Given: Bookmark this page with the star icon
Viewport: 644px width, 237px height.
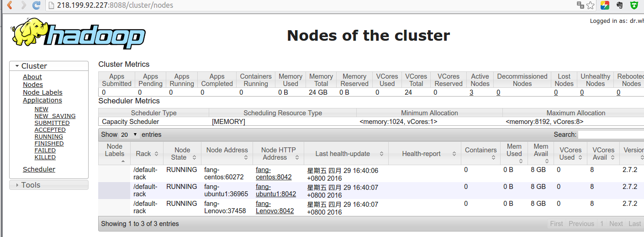Looking at the screenshot, I should pyautogui.click(x=591, y=5).
